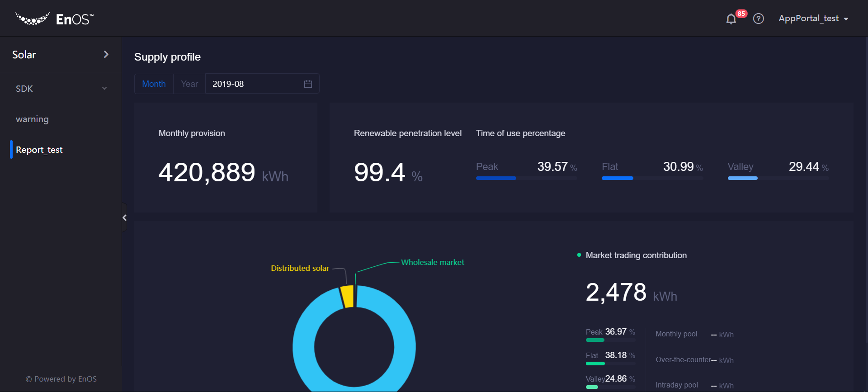
Task: Click the green Peak 36.97 progress bar
Action: point(610,340)
